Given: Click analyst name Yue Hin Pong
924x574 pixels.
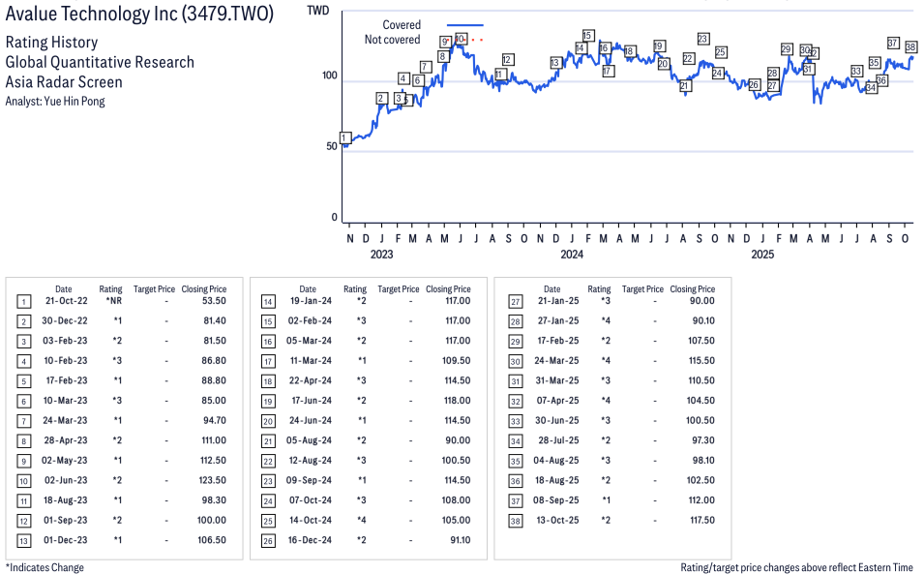Looking at the screenshot, I should (55, 101).
